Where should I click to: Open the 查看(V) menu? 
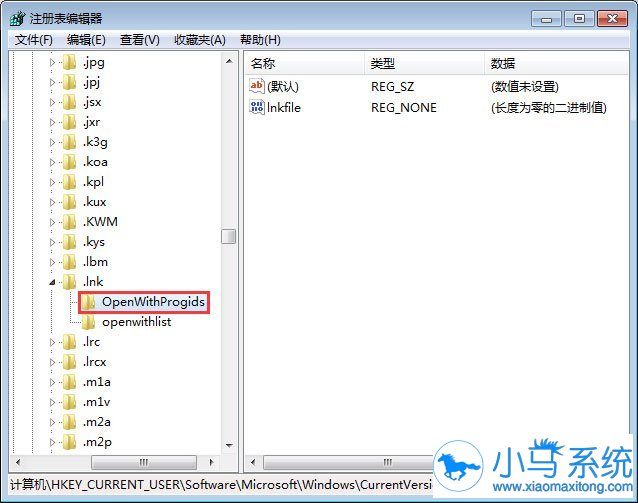140,40
